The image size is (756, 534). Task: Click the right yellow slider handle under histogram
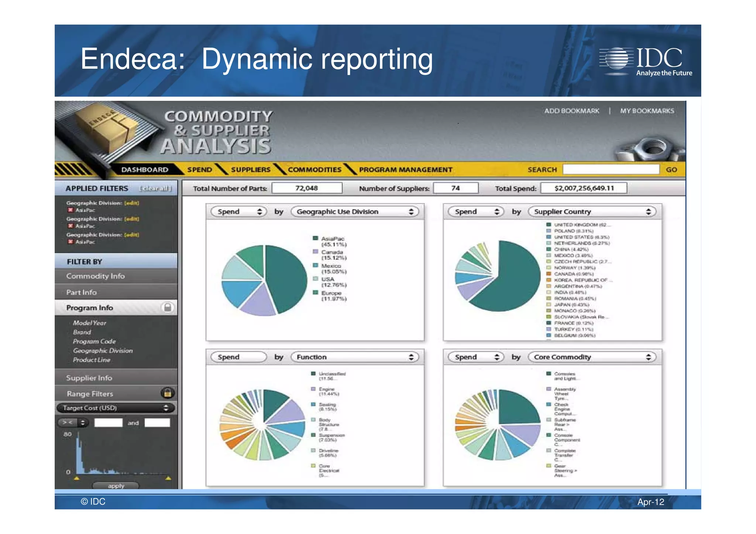pos(168,478)
